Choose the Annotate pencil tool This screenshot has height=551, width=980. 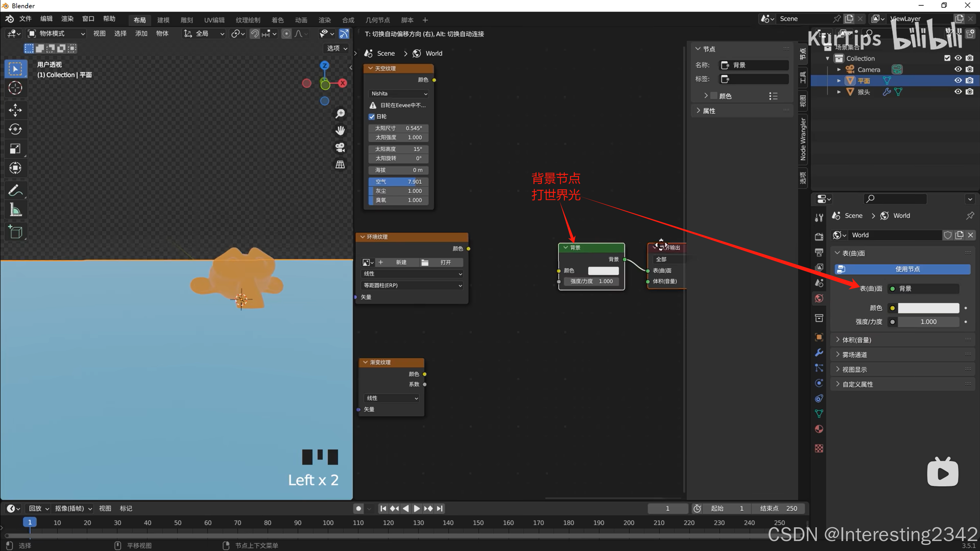coord(15,190)
